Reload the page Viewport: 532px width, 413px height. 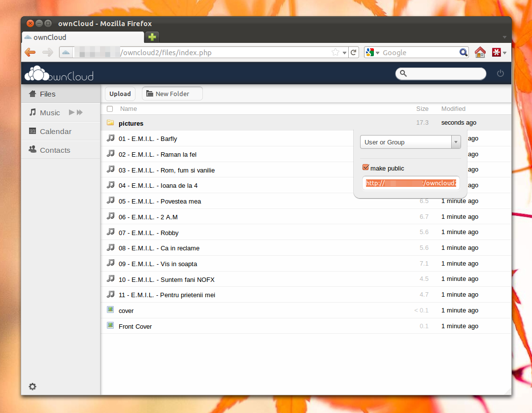click(x=354, y=52)
